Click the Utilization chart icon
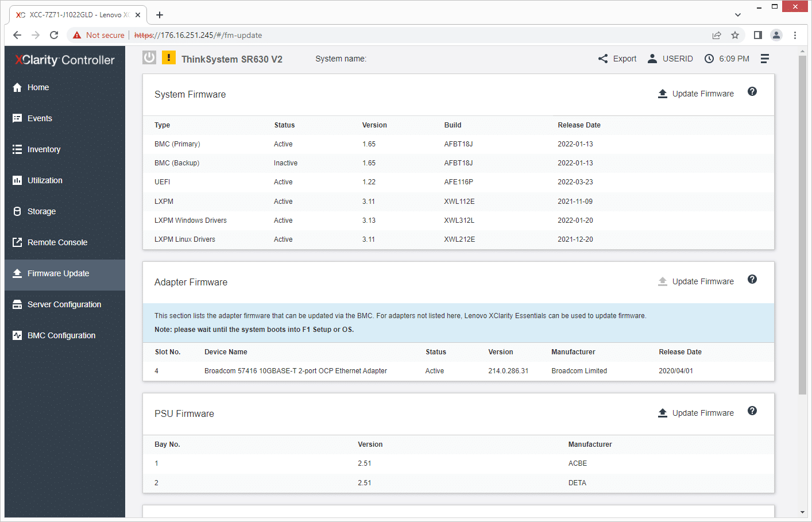 tap(17, 180)
